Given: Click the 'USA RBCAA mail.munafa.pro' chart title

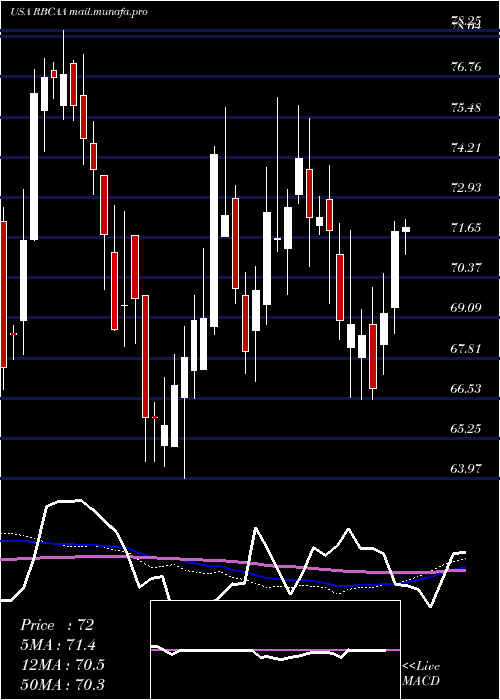Looking at the screenshot, I should click(79, 12).
